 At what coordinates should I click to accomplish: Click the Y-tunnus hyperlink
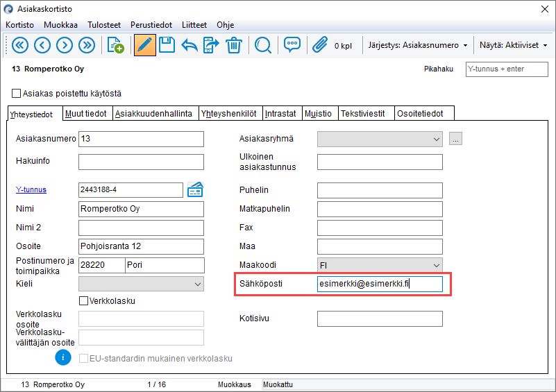point(31,189)
